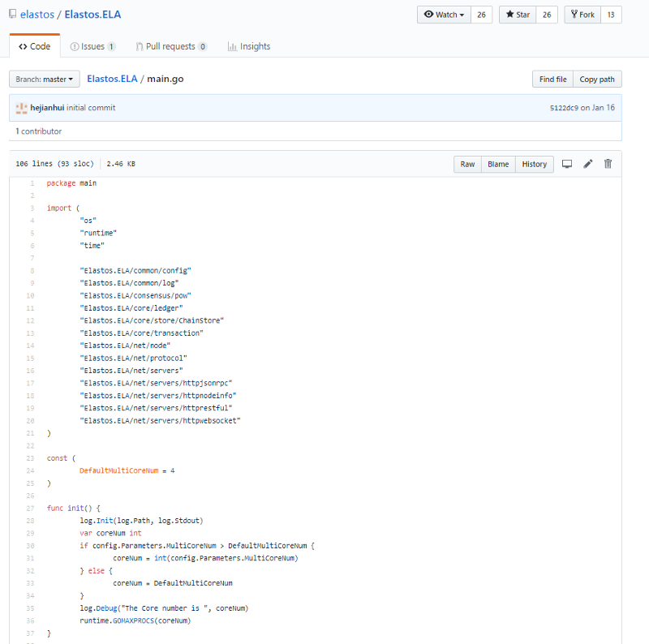Open the Watch dropdown
Viewport: 649px width, 644px height.
[444, 15]
